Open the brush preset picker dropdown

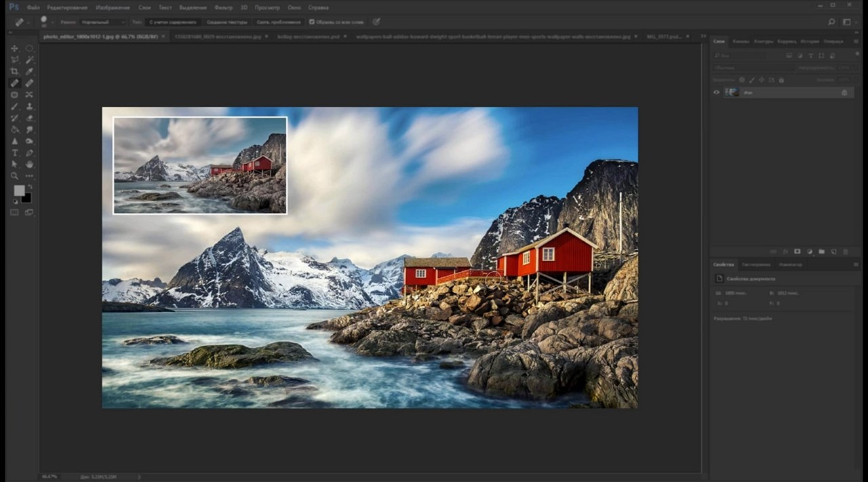pos(46,22)
